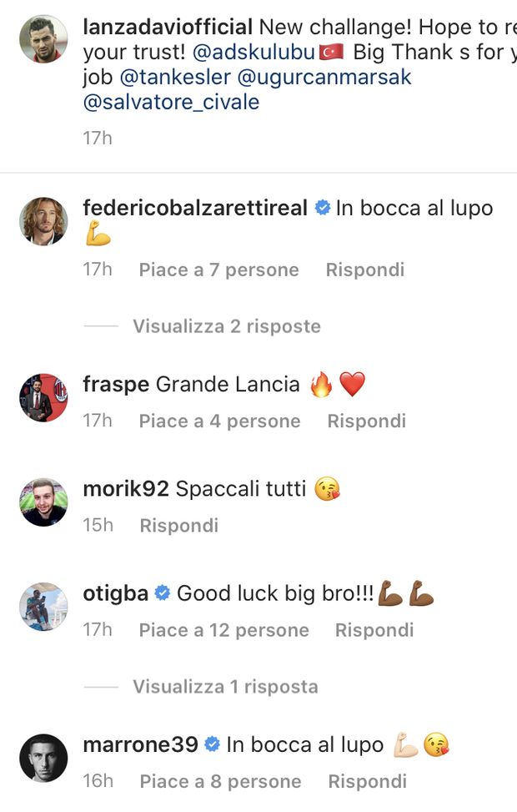Image resolution: width=517 pixels, height=812 pixels.
Task: View likes 'Piace a 12 persone'
Action: pyautogui.click(x=223, y=630)
